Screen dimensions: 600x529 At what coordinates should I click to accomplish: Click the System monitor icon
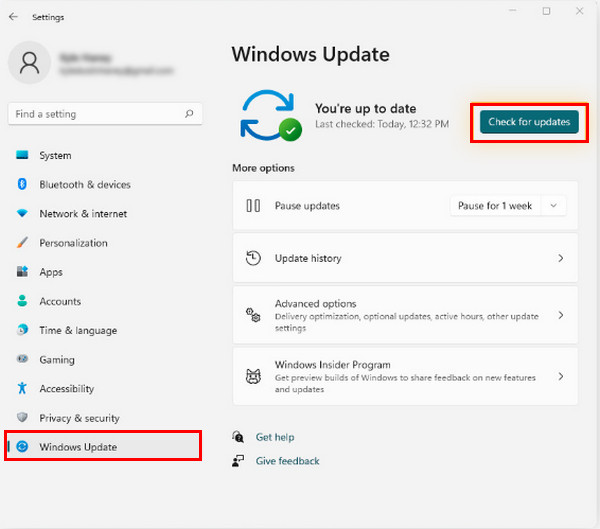point(22,155)
